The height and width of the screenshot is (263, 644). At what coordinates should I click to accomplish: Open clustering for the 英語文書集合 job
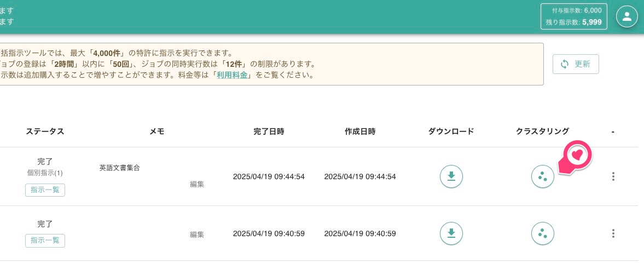coord(543,176)
